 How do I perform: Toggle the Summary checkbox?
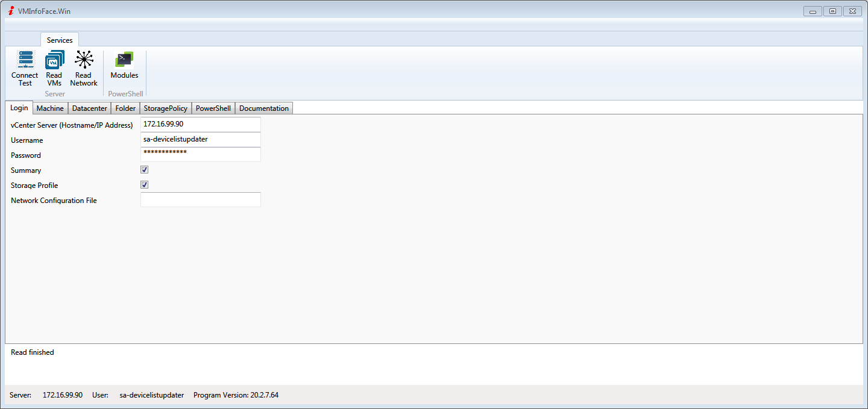(x=145, y=170)
